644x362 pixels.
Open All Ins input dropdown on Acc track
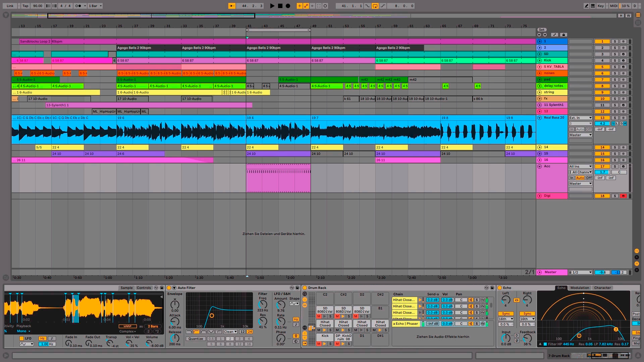click(580, 166)
